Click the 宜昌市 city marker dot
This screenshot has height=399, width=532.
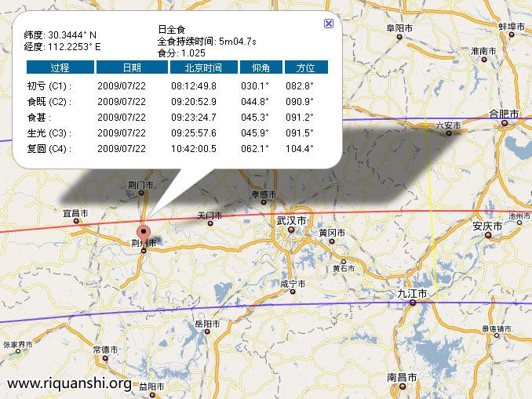76,221
